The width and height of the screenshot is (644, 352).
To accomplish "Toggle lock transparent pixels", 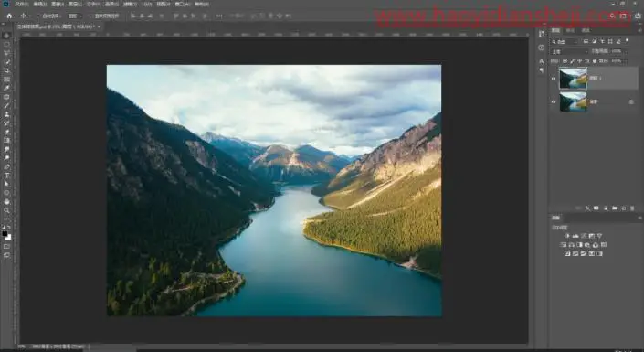I will [565, 61].
